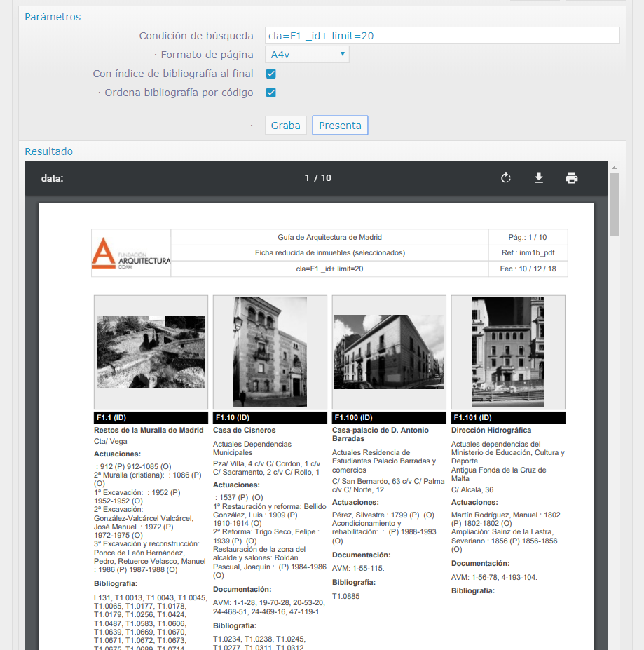
Task: Click the Fundación Arquitectura COAM logo
Action: pyautogui.click(x=131, y=253)
